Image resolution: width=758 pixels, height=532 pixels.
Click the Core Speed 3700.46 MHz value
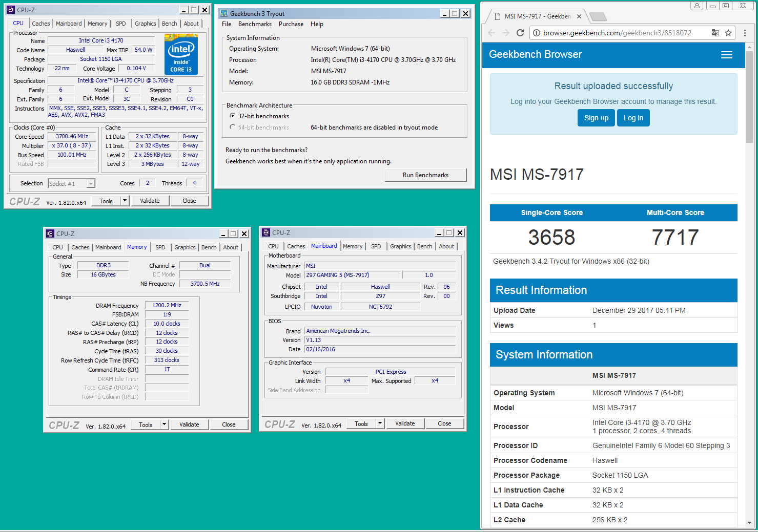pyautogui.click(x=72, y=137)
